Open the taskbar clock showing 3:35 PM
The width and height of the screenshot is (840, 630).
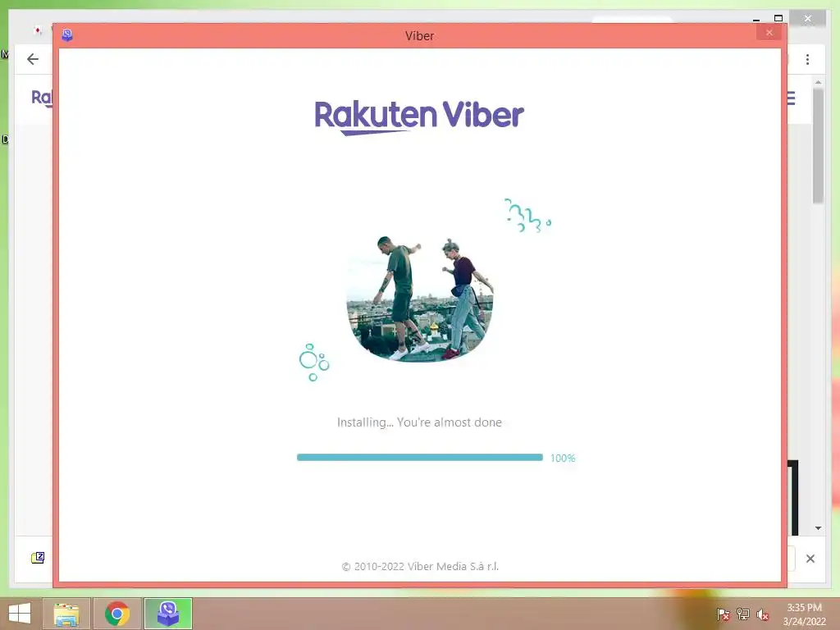click(x=804, y=614)
